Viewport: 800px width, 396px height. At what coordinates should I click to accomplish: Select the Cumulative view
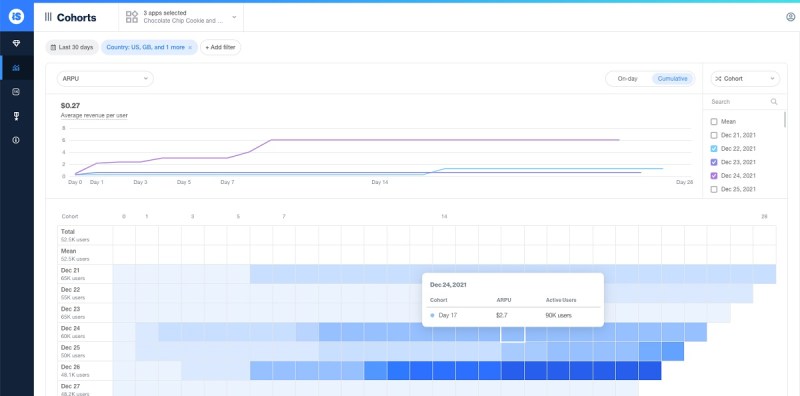(672, 79)
